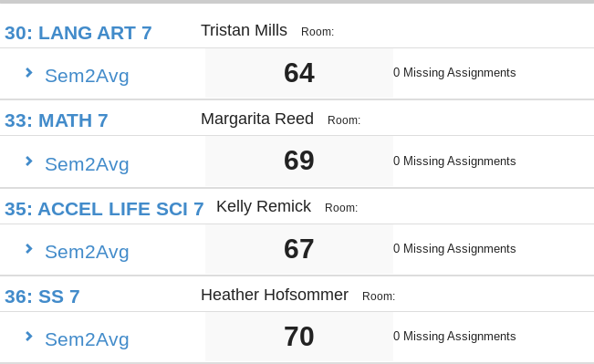Screen dimensions: 594x364
Task: Click Sem2Avg link under LANG ART 7
Action: (x=87, y=76)
